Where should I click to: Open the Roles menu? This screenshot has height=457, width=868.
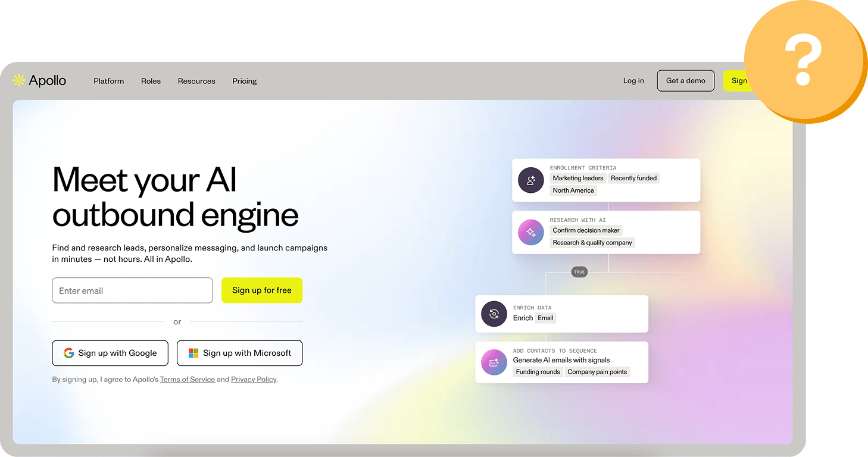click(x=151, y=81)
